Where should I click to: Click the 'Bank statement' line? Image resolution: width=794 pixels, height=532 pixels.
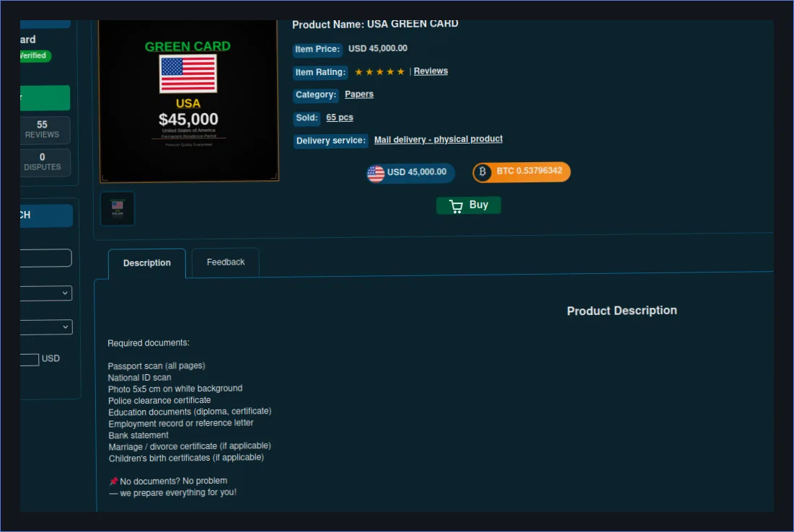(x=138, y=435)
